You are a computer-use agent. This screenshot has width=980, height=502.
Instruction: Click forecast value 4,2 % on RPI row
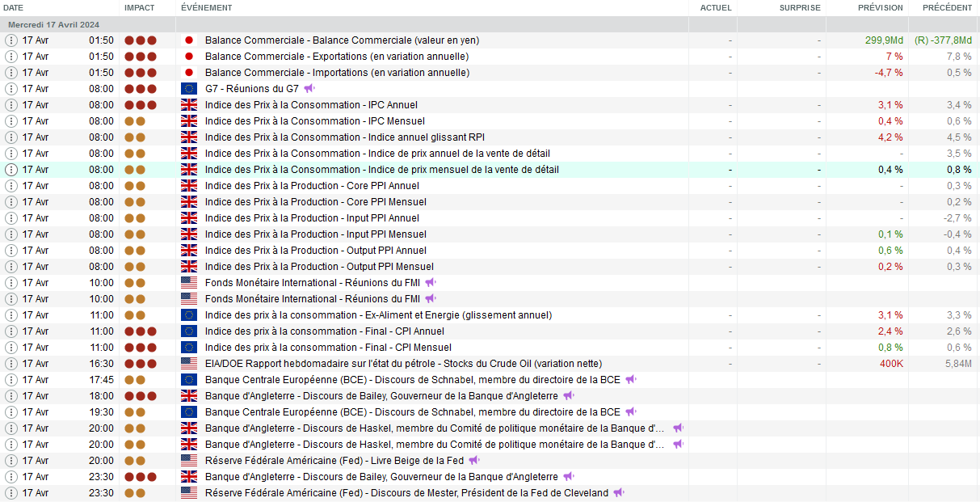[891, 137]
